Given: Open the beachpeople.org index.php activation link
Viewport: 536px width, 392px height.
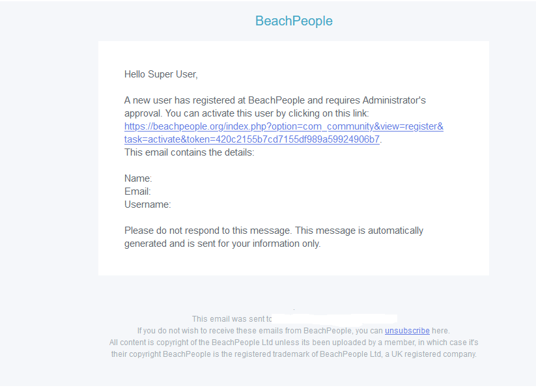Looking at the screenshot, I should coord(283,126).
